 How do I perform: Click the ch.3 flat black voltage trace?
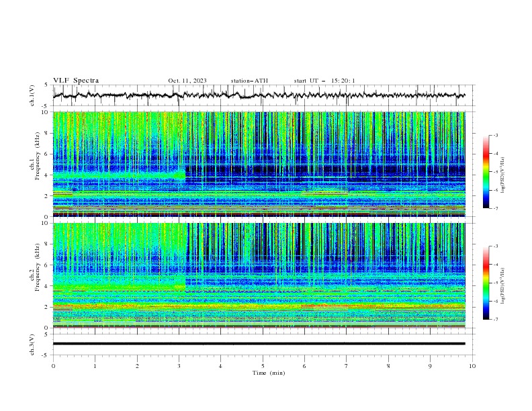click(259, 344)
